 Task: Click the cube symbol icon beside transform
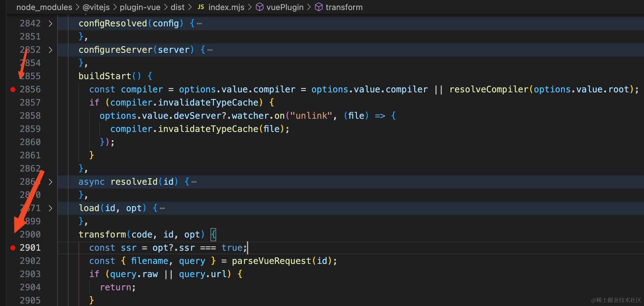click(319, 7)
